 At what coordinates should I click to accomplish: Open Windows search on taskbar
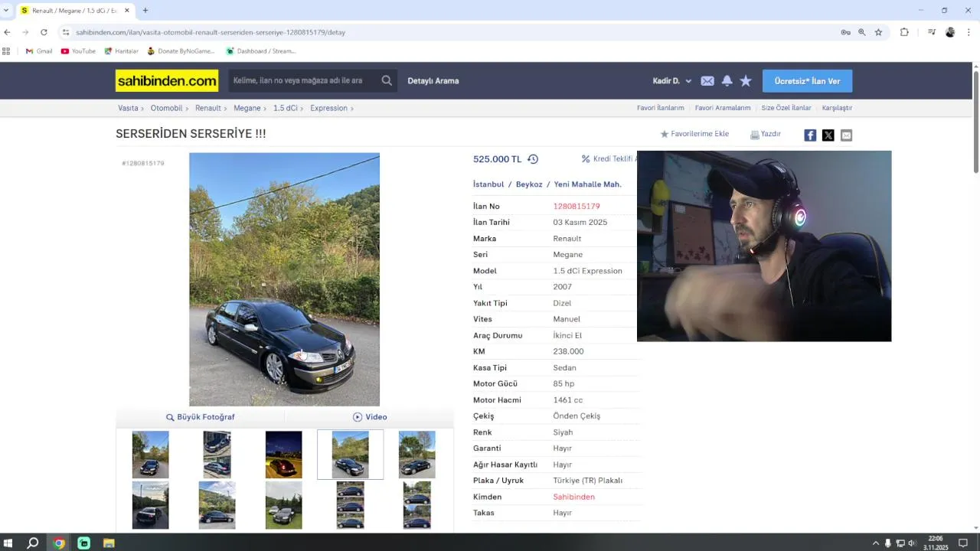point(33,543)
